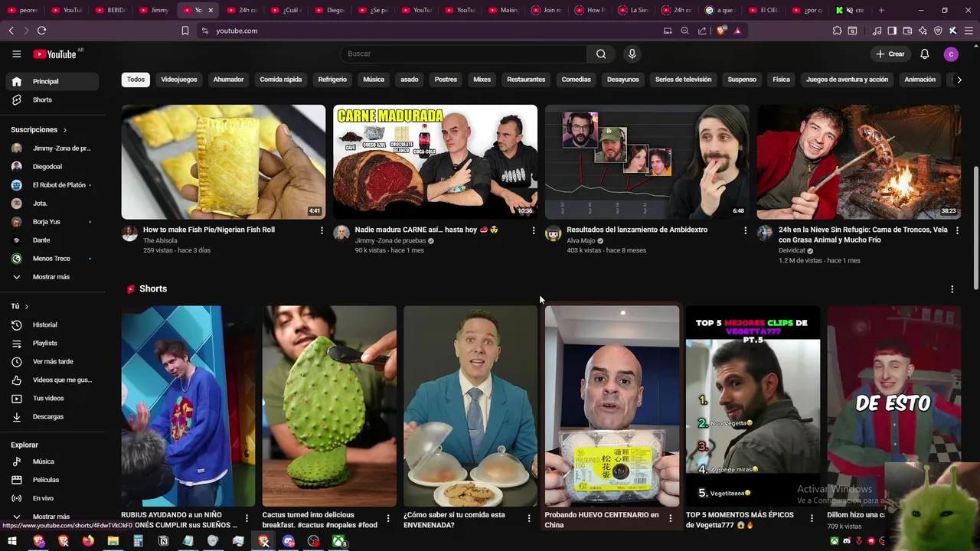Show more filter chips with right arrow
Viewport: 980px width, 551px height.
959,80
